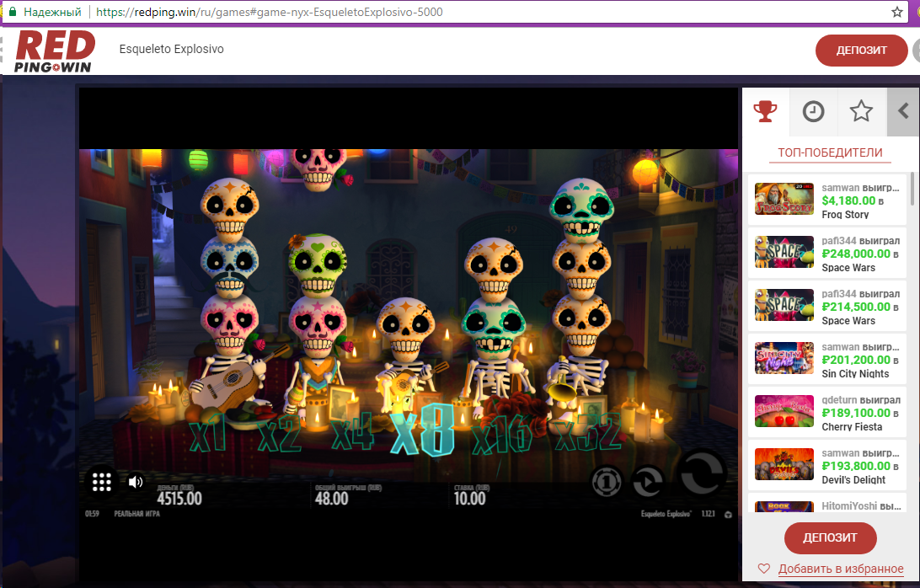Open the game menu grid icon

[x=101, y=482]
